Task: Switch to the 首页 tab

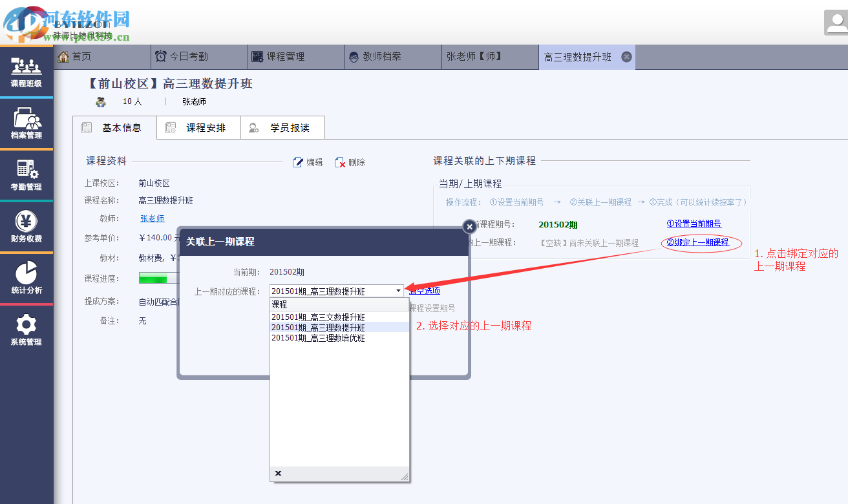Action: [101, 57]
